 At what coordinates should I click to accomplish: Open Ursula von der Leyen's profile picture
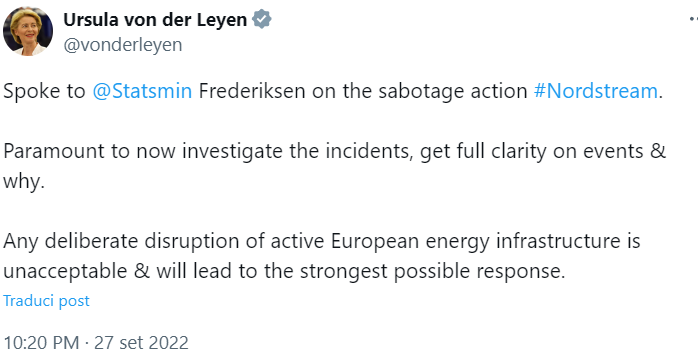coord(28,31)
